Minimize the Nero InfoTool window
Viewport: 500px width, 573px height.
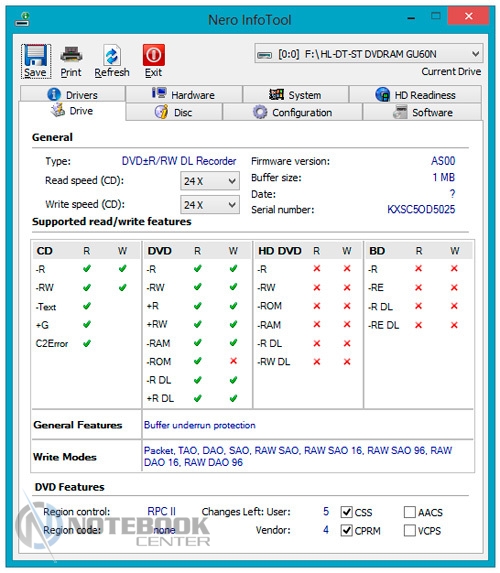(x=411, y=17)
